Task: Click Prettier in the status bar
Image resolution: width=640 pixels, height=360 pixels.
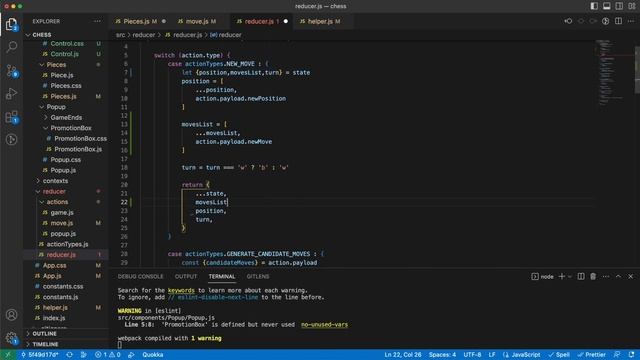Action: [x=591, y=355]
